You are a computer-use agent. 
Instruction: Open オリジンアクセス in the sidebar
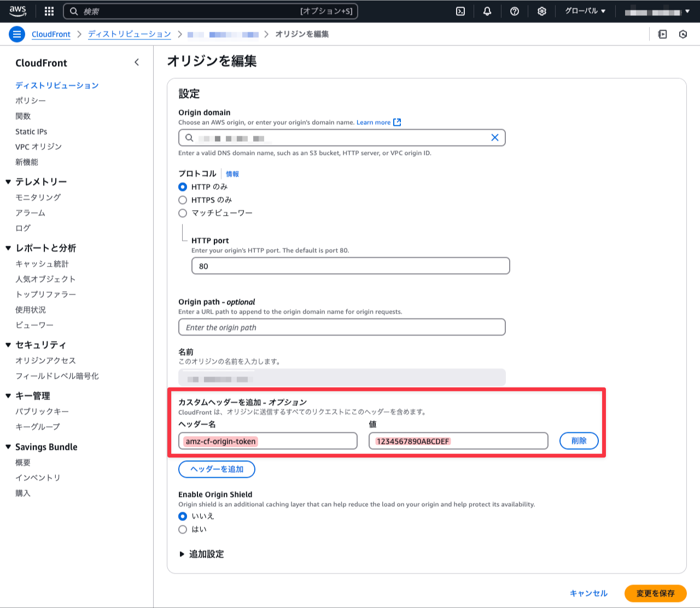click(45, 361)
